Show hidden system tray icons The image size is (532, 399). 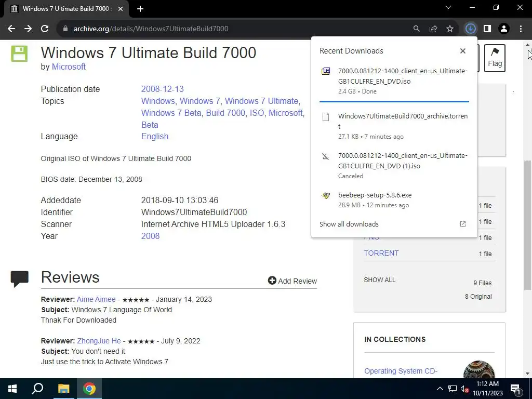(x=440, y=389)
